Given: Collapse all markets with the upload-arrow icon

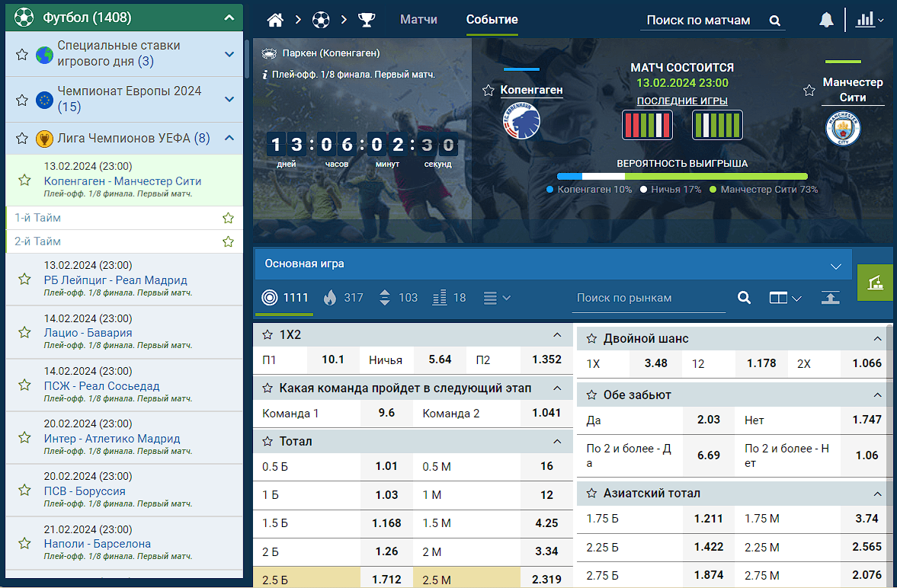Looking at the screenshot, I should [830, 298].
